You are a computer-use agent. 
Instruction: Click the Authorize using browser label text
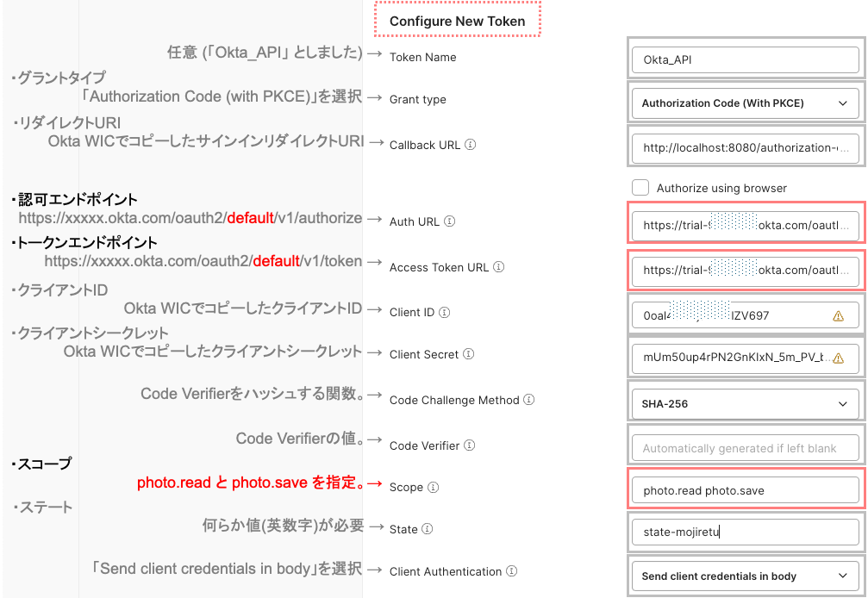point(721,188)
